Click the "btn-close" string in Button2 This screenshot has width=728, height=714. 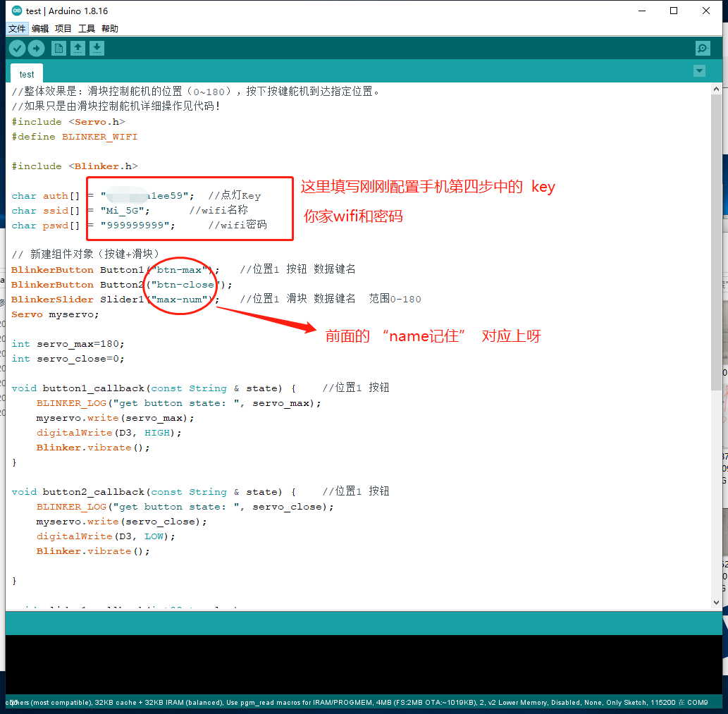[185, 285]
